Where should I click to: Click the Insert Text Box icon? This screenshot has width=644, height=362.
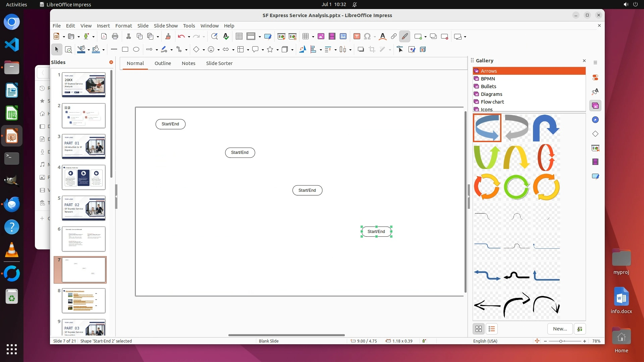357,37
